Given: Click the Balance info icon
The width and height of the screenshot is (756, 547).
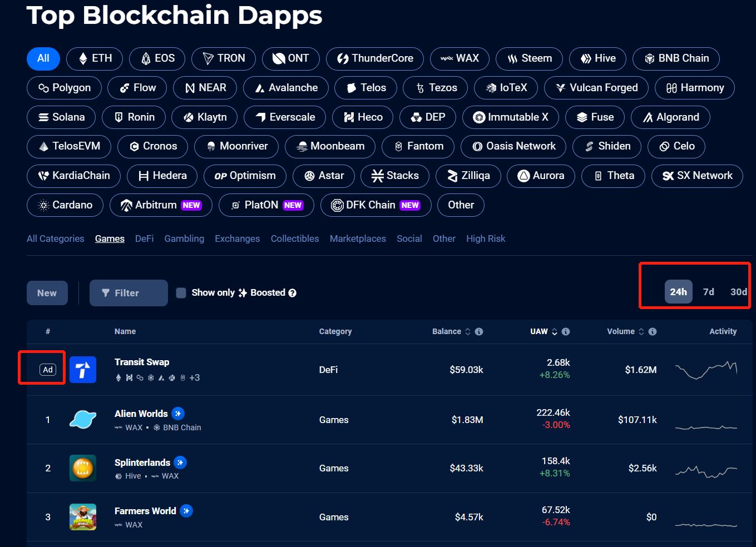Looking at the screenshot, I should point(479,331).
